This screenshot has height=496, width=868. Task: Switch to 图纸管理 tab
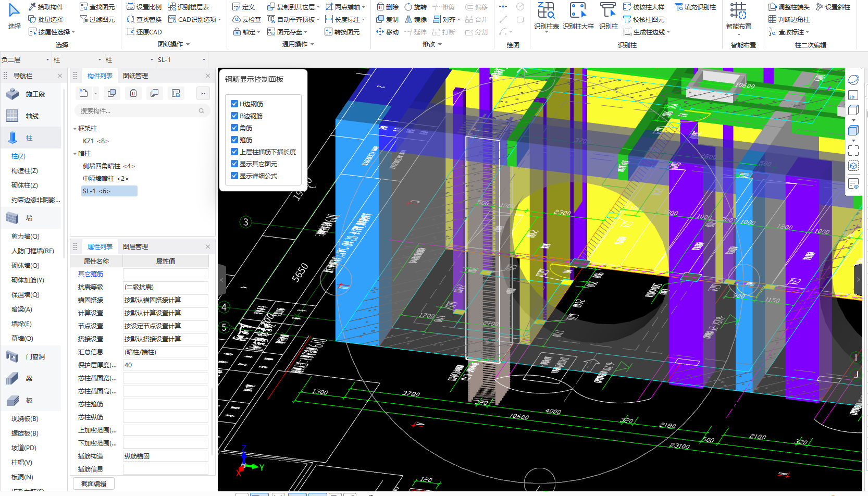click(135, 76)
